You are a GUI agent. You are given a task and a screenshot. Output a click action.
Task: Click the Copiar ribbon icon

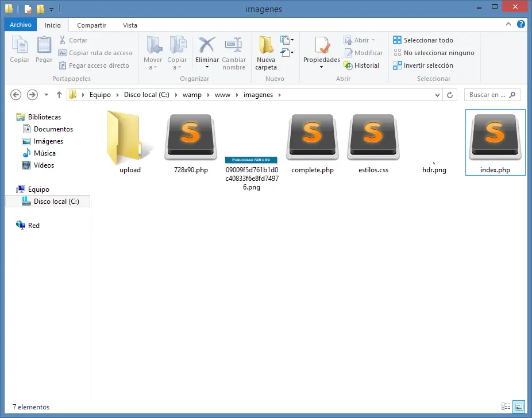tap(20, 50)
